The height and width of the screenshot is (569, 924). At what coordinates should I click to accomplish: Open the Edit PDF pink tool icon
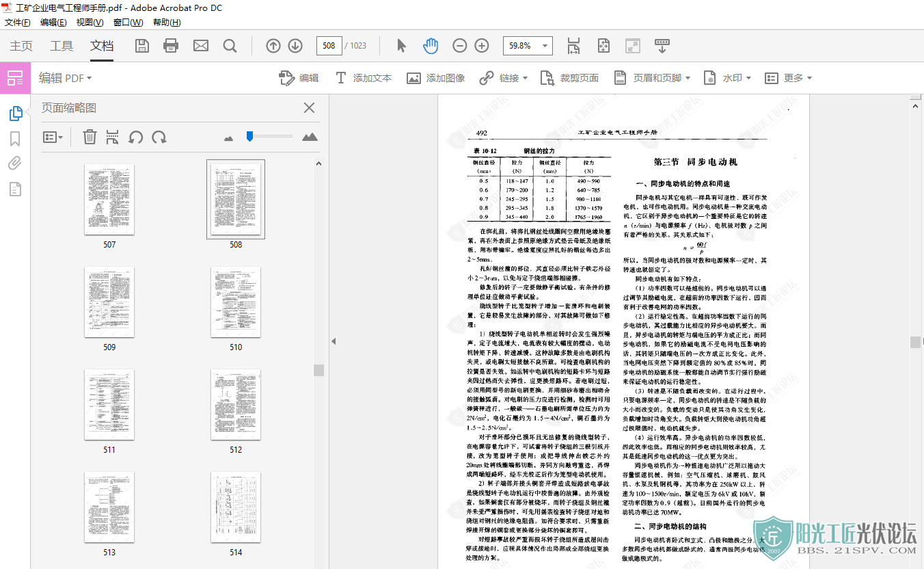[x=15, y=78]
